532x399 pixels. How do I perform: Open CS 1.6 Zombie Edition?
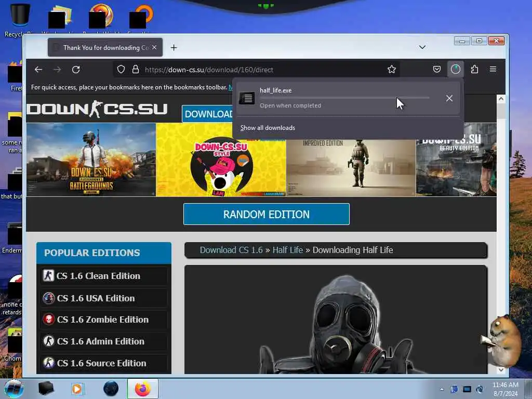104,320
